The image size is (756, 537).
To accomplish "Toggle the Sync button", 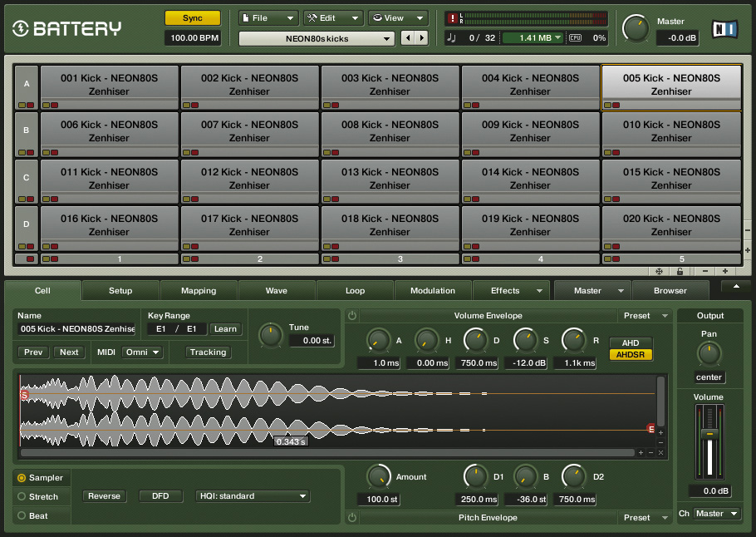I will [x=193, y=17].
